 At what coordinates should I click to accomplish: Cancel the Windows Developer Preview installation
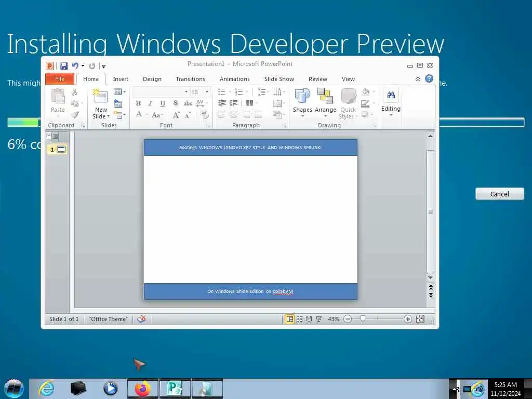pos(499,194)
